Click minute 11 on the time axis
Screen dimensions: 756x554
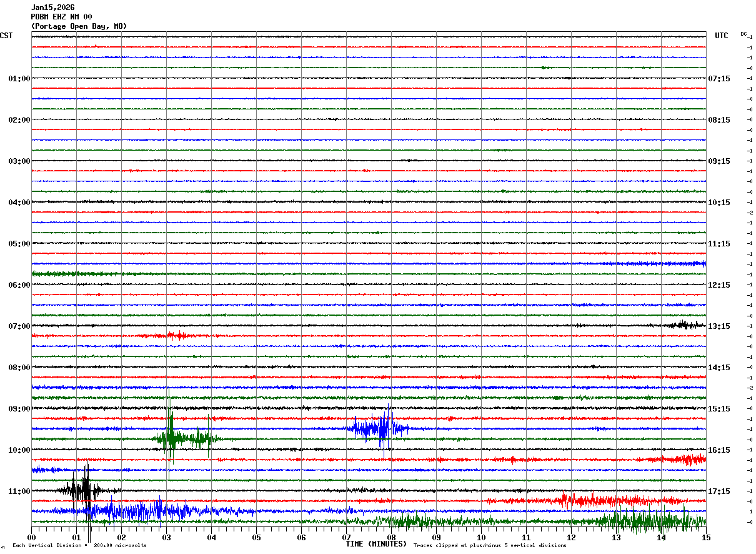click(526, 537)
